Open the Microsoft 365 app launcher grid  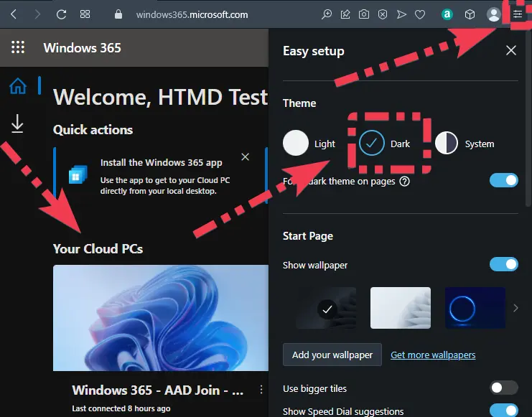(18, 47)
